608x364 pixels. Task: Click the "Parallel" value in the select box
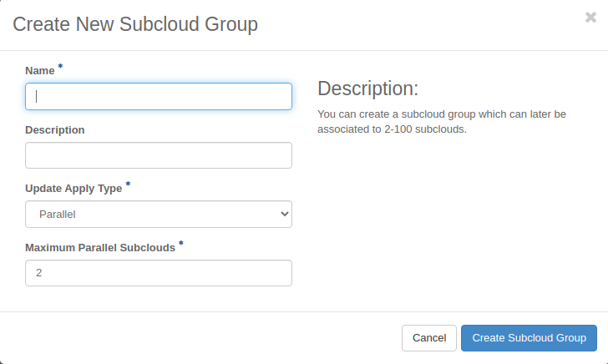tap(58, 215)
